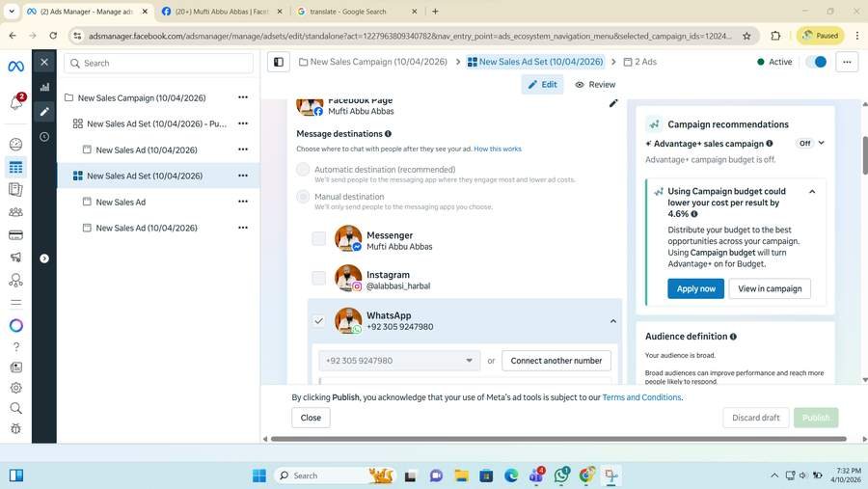Go to 2 Ads breadcrumb

point(640,62)
